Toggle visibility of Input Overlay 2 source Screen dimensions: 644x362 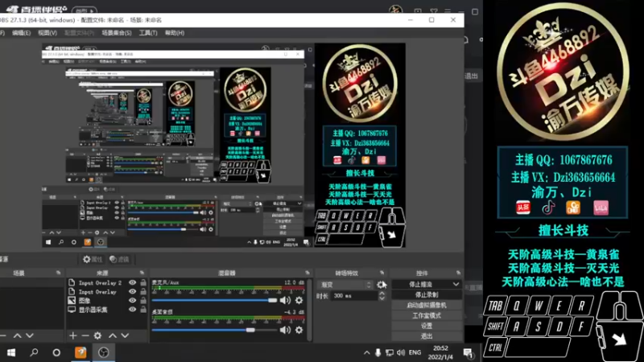[132, 283]
